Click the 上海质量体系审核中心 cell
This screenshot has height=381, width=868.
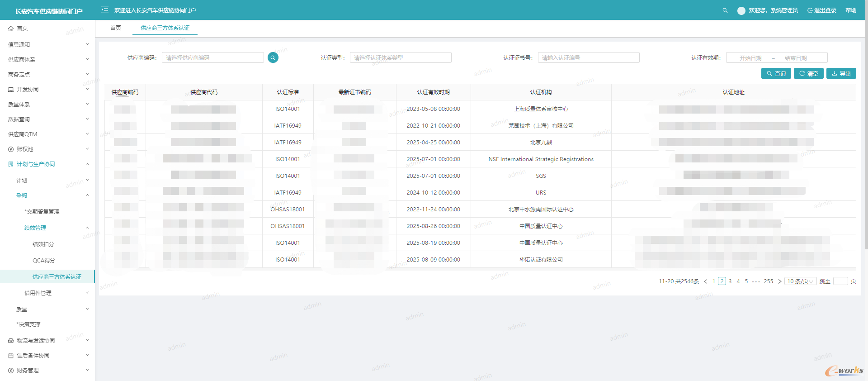(x=541, y=109)
